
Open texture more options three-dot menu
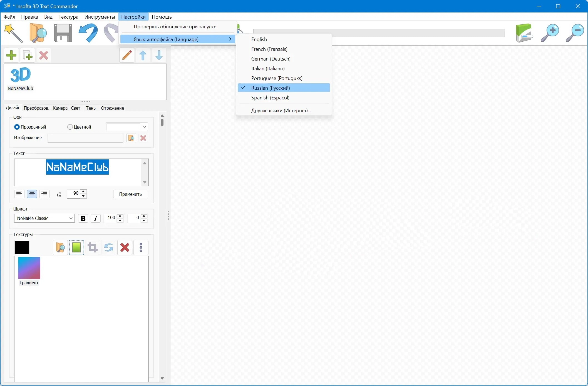[x=141, y=247]
